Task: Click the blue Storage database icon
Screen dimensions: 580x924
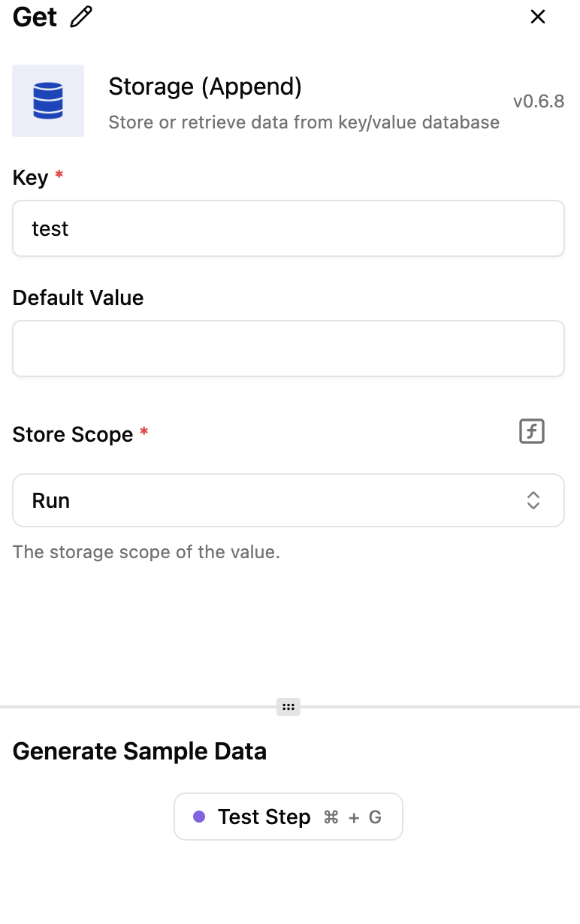Action: 48,101
